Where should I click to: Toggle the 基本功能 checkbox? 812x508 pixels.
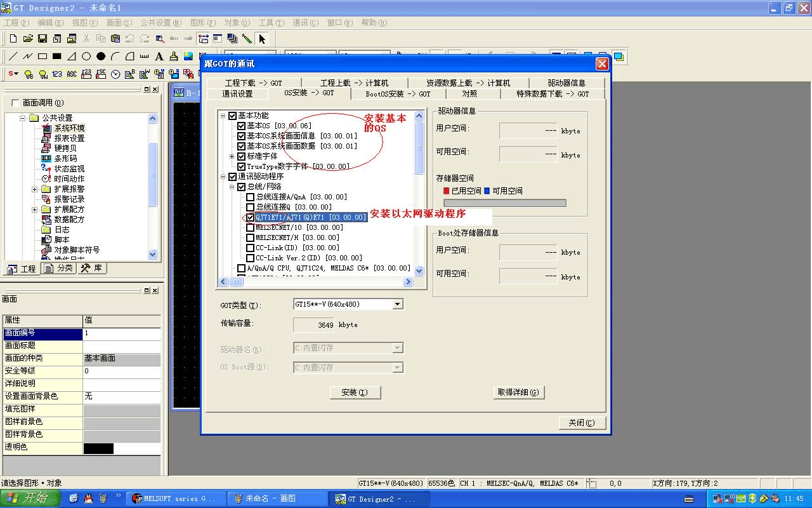(x=232, y=116)
